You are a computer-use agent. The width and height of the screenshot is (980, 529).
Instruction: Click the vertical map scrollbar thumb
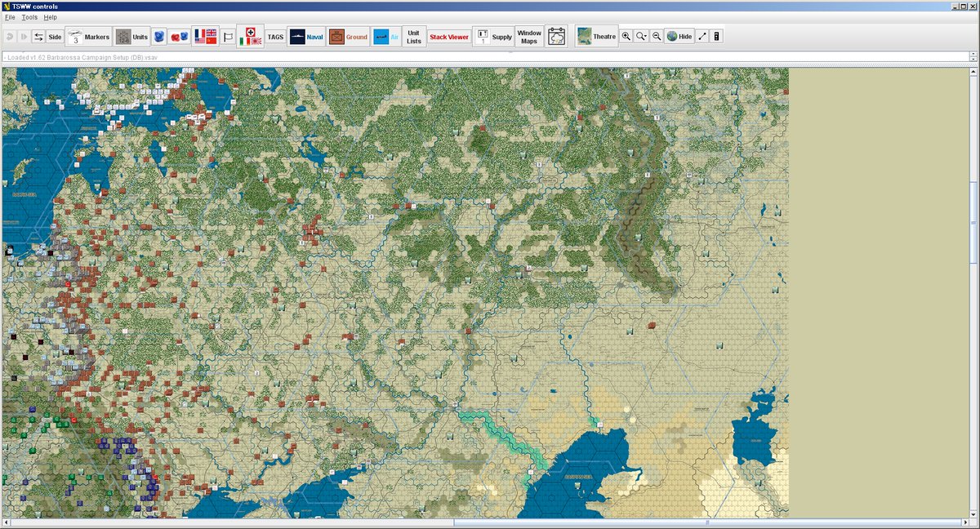coord(973,221)
